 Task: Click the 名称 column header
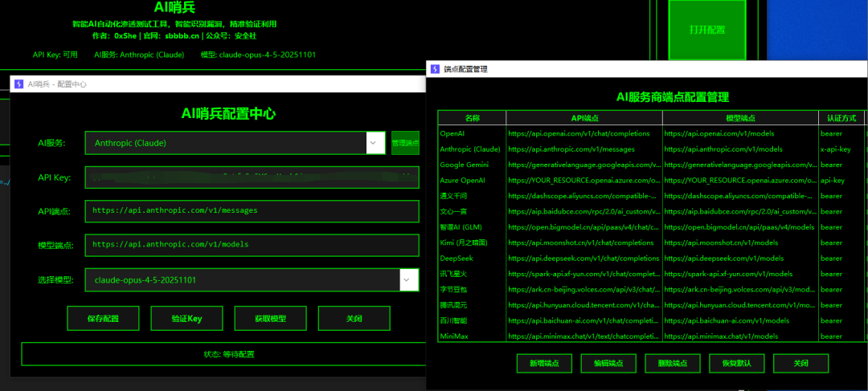[473, 118]
